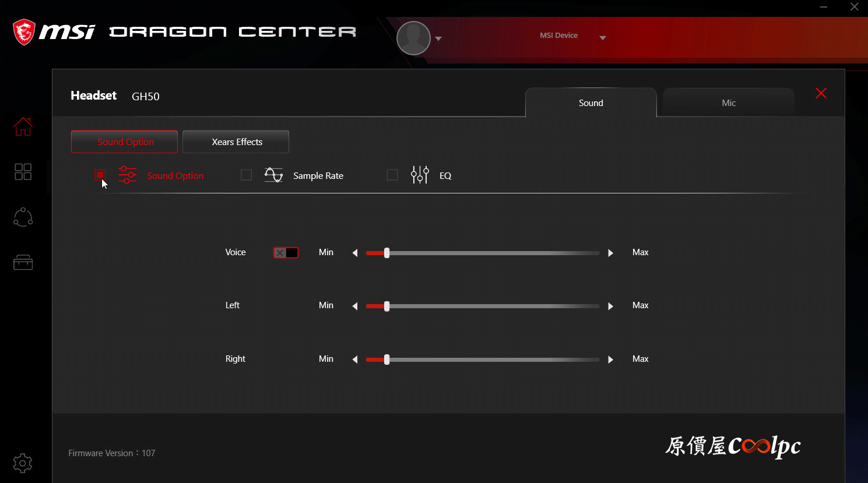
Task: Click the GH50 headset model name
Action: click(x=146, y=96)
